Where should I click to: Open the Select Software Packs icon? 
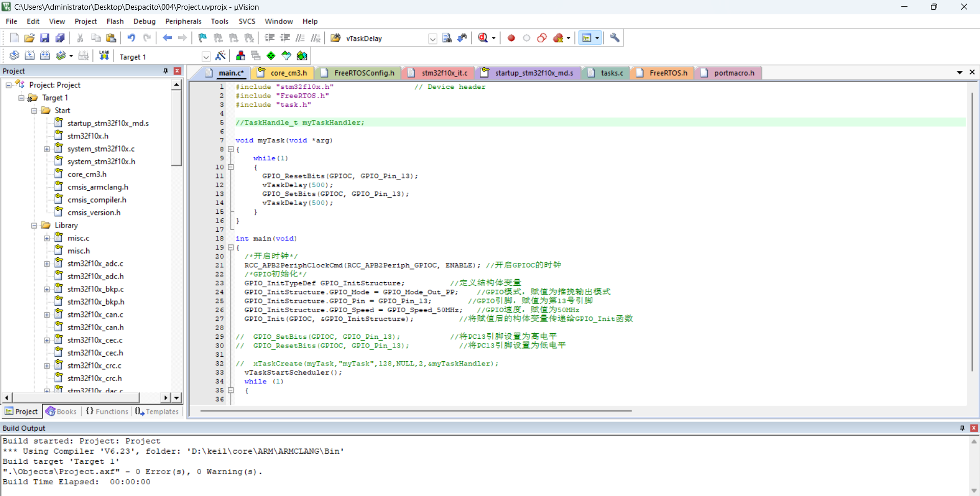(x=286, y=56)
